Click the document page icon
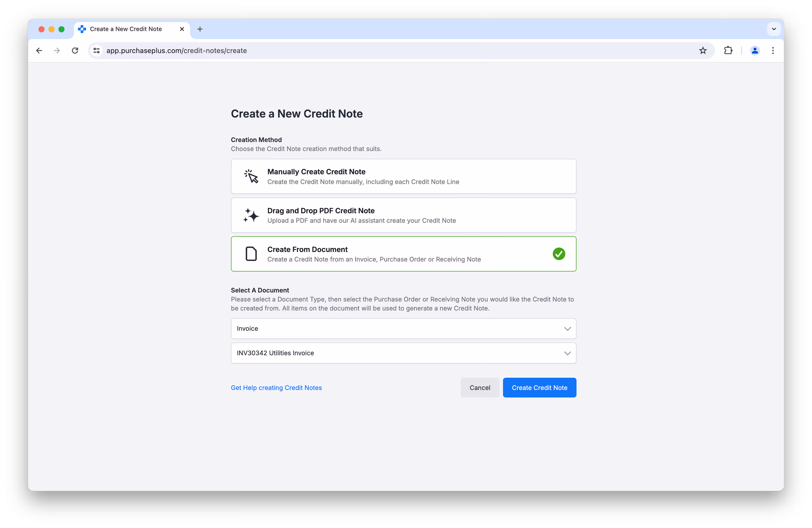The height and width of the screenshot is (528, 812). (251, 254)
